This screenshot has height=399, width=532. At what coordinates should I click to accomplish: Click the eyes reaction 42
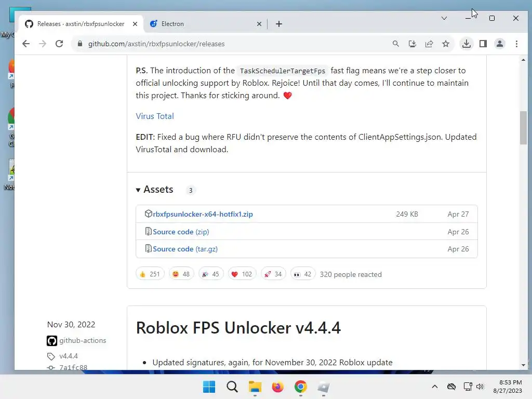coord(303,274)
